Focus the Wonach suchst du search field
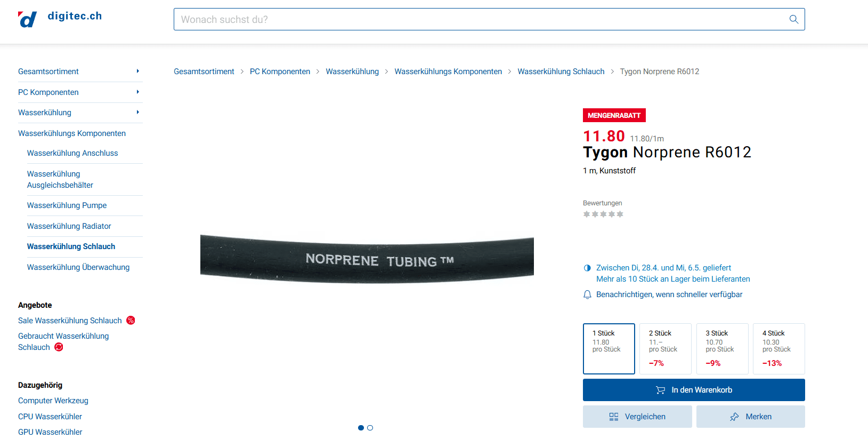 pos(489,19)
